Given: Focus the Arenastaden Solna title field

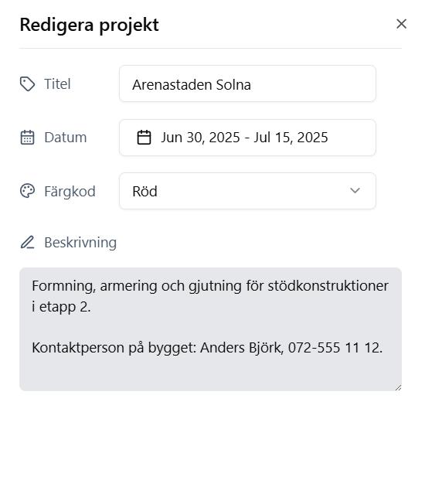Looking at the screenshot, I should (247, 83).
